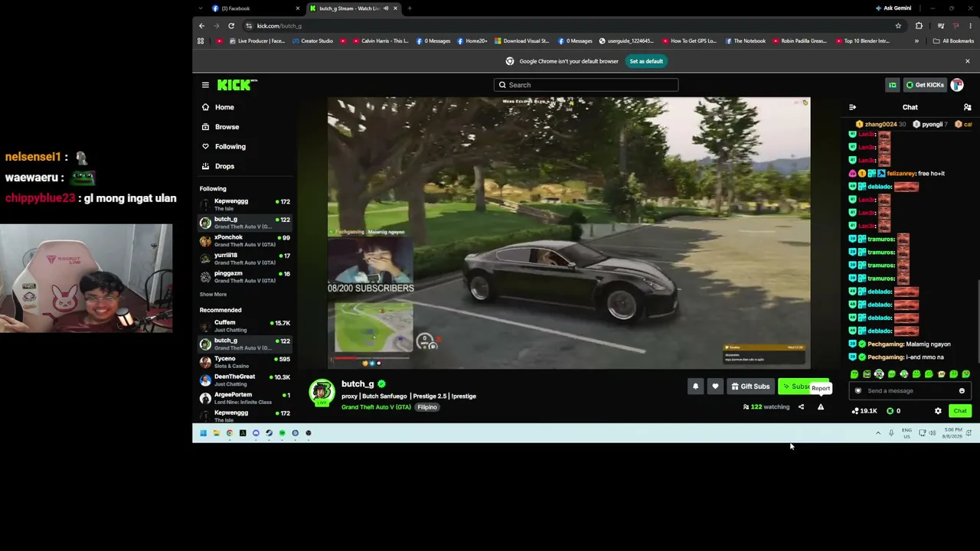
Task: Click Ask Gemini button
Action: [x=893, y=8]
